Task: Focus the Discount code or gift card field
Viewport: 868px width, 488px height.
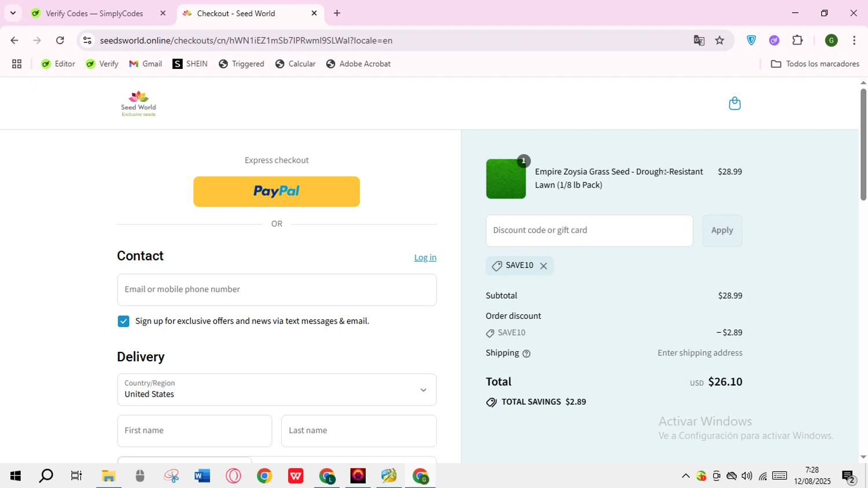Action: (589, 231)
